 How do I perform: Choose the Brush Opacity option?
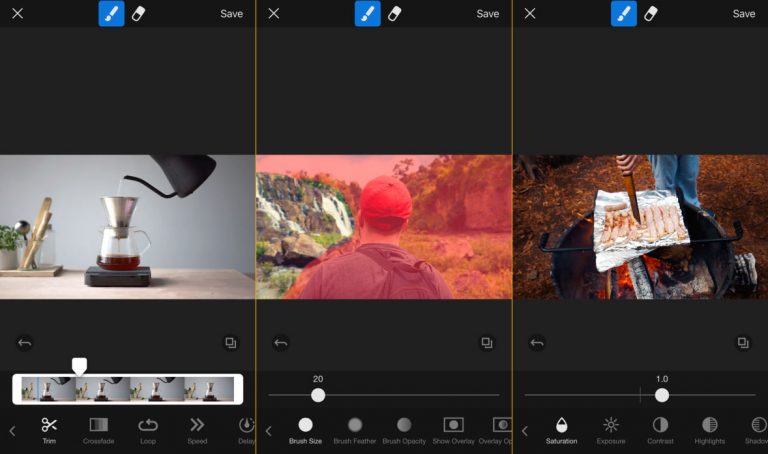(x=404, y=430)
